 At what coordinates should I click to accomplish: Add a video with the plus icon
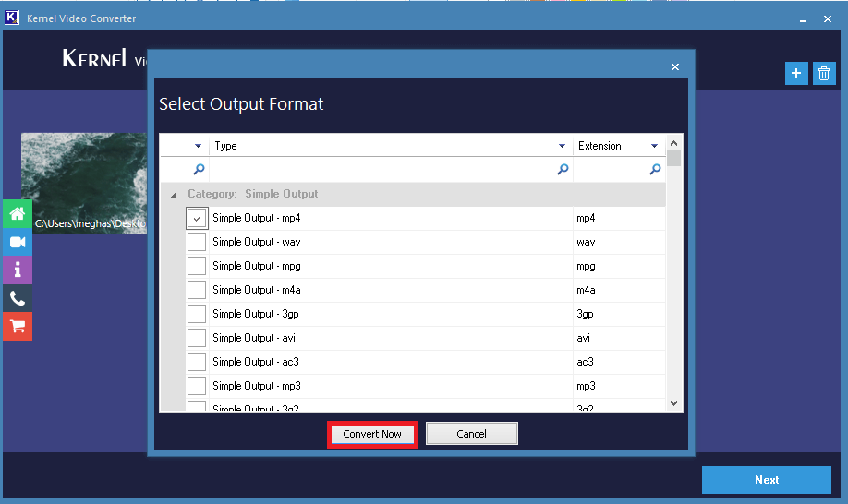tap(796, 73)
